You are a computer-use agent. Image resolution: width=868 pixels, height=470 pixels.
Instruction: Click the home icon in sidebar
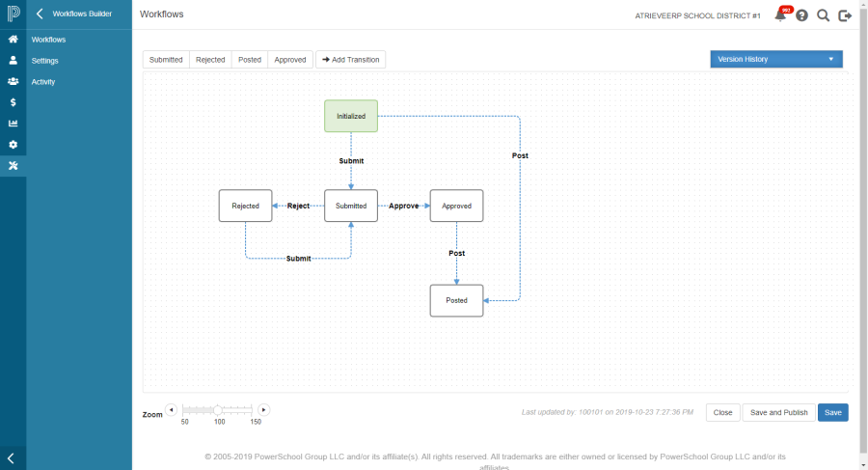point(13,40)
